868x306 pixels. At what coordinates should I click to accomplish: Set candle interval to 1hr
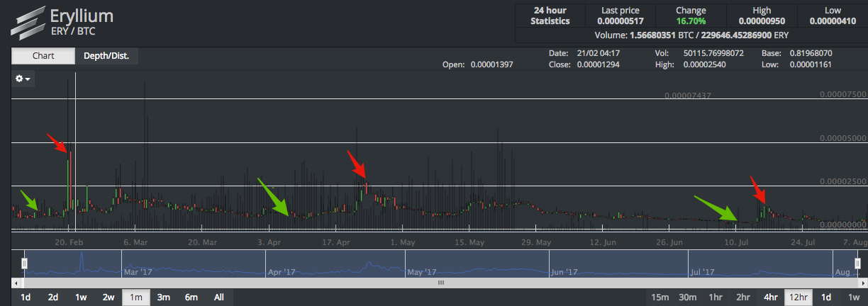click(716, 297)
